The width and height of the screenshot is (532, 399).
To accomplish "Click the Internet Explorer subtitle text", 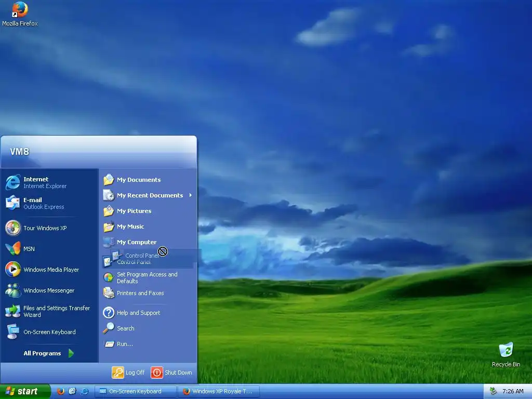I will coord(45,187).
